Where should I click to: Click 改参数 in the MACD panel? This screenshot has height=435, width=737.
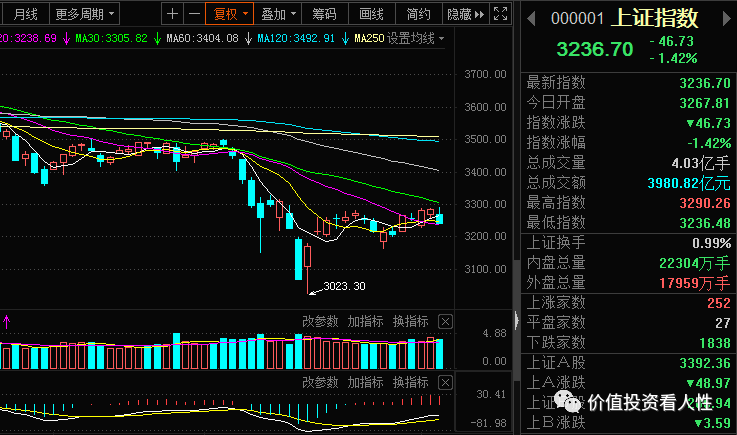click(320, 382)
